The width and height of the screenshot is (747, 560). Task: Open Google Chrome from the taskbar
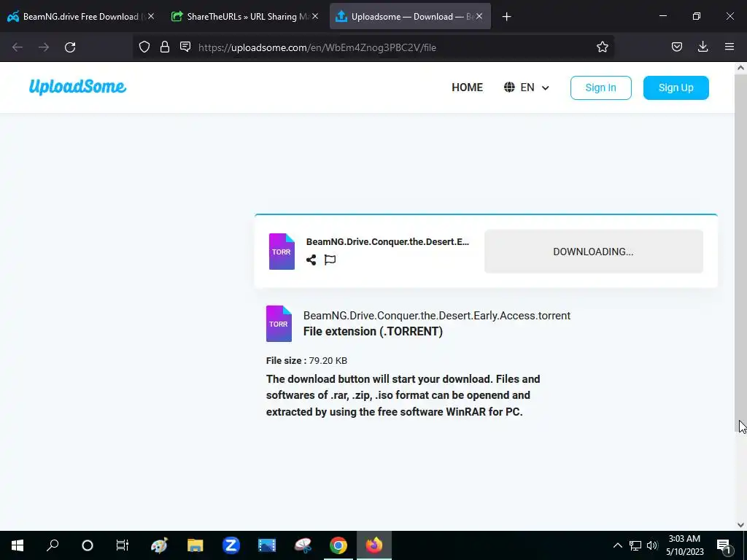click(338, 545)
